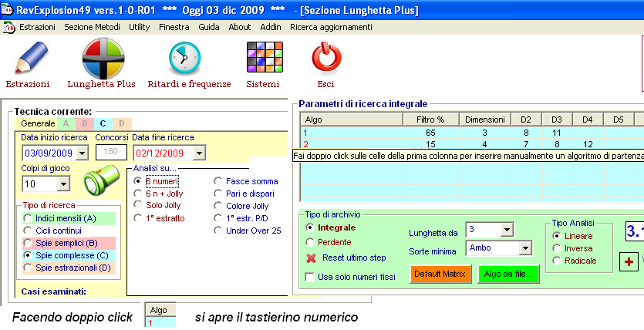The height and width of the screenshot is (330, 644).
Task: Open the Addin menu
Action: click(271, 27)
